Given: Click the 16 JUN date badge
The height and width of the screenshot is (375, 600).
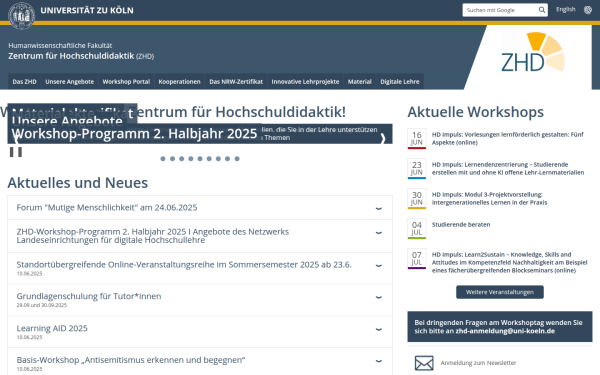Looking at the screenshot, I should pos(417,139).
